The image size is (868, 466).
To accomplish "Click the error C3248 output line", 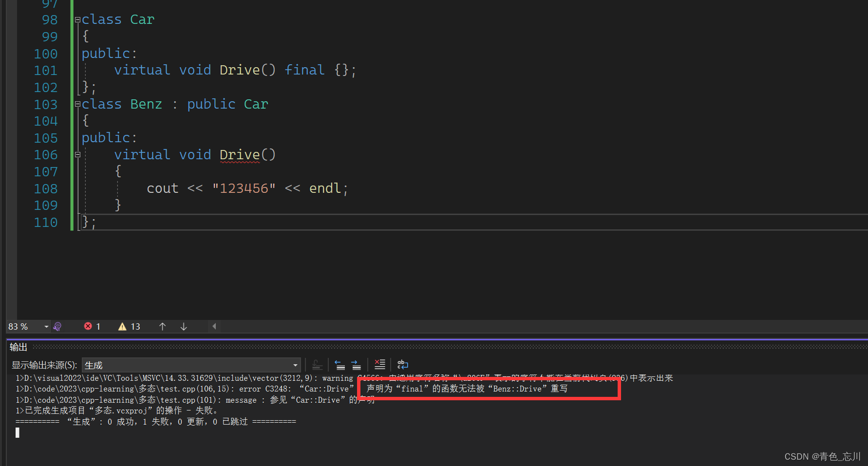I will pyautogui.click(x=292, y=389).
